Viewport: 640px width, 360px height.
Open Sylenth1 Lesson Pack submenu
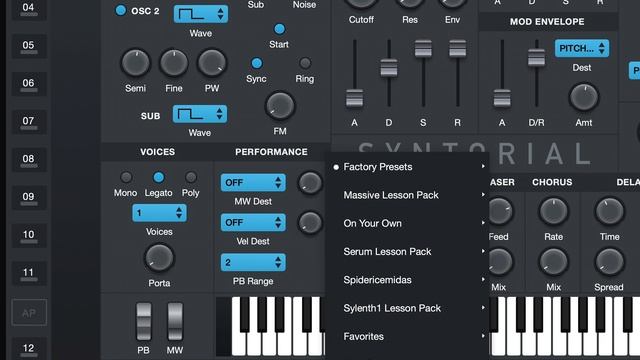[407, 308]
